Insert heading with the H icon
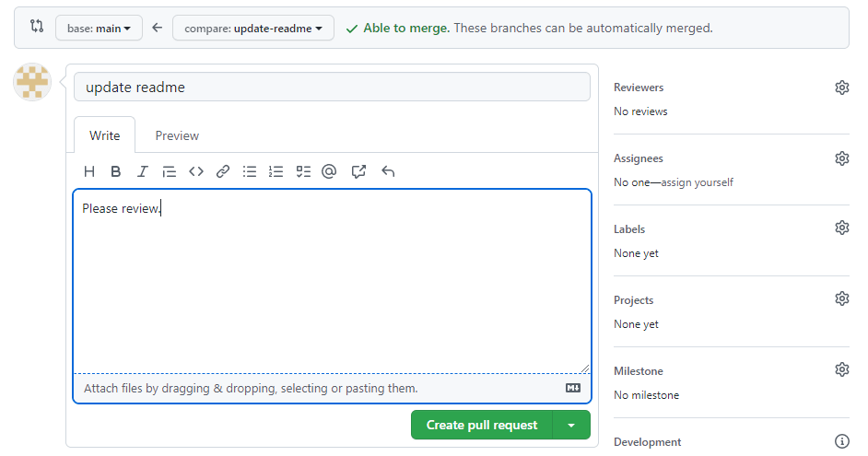 coord(89,171)
